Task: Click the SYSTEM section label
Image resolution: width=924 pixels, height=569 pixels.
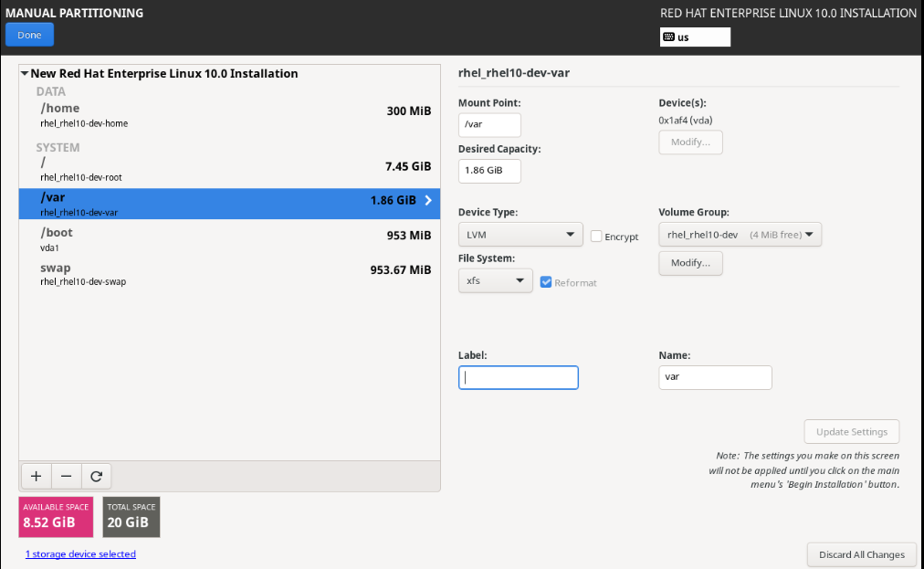Action: (x=58, y=147)
